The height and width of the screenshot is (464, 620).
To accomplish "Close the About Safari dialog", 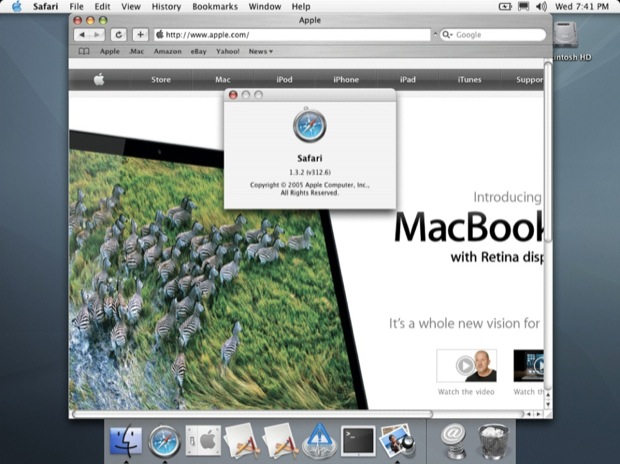I will coord(233,95).
